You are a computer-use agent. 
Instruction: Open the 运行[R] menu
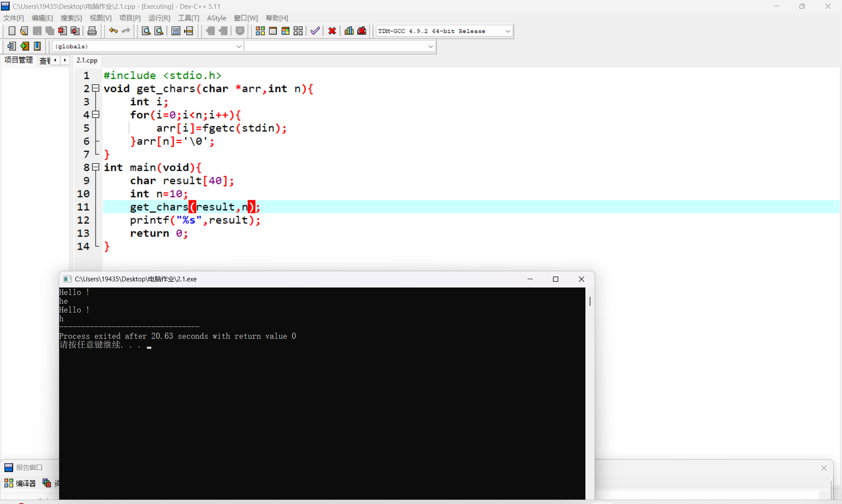159,18
